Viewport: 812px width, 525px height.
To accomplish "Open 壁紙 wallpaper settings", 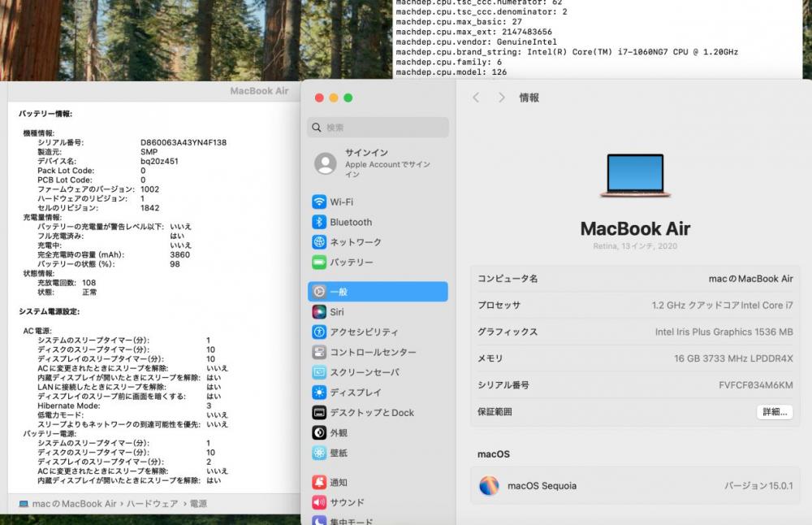I will [x=338, y=453].
